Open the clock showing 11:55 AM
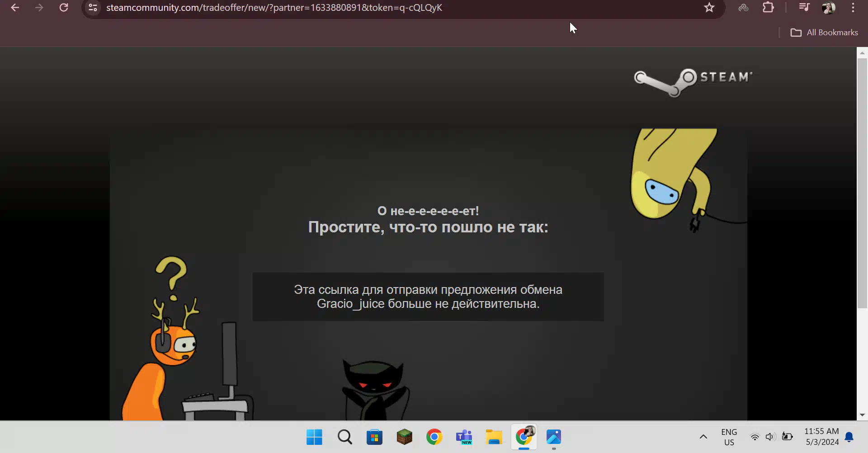 point(822,437)
